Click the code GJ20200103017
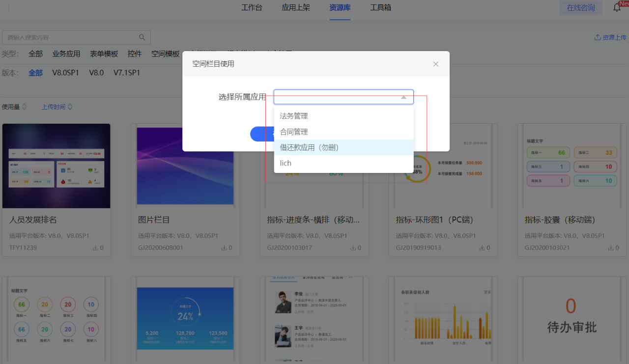Screen dimensions: 629x364 coord(289,248)
